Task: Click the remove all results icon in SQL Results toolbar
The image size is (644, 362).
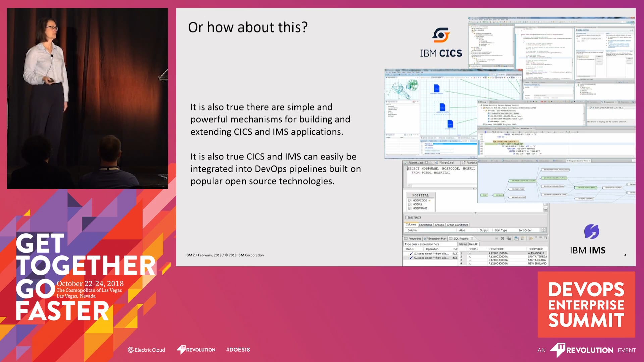Action: (508, 238)
